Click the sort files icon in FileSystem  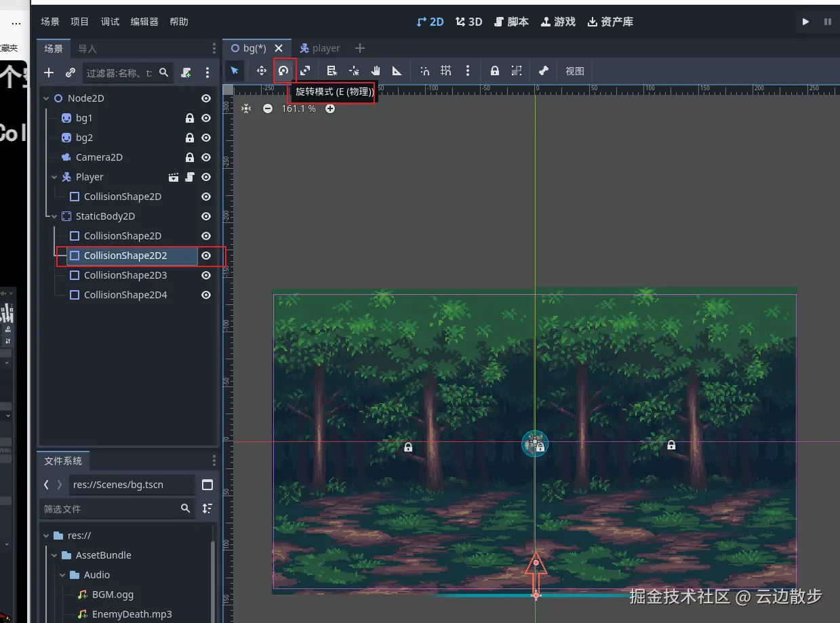tap(207, 508)
